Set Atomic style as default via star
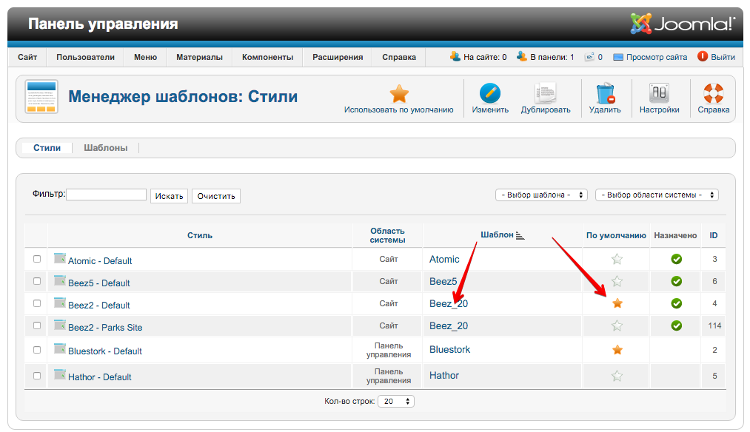750x432 pixels. [617, 260]
